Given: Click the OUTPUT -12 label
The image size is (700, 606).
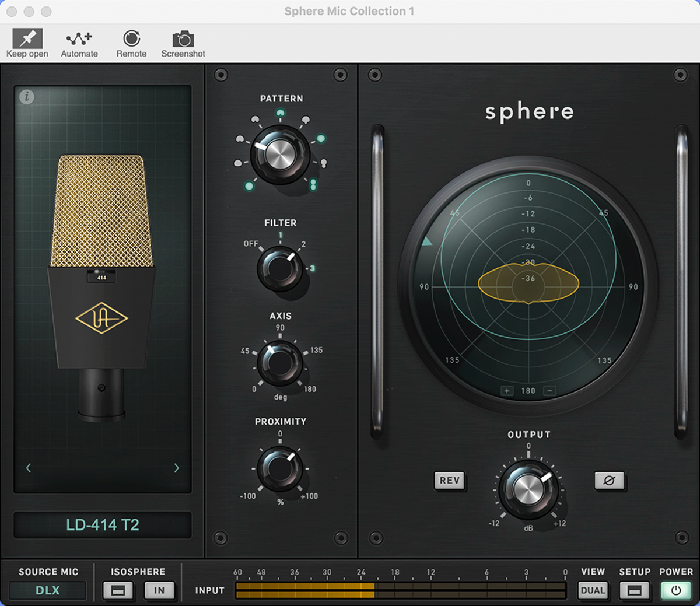Looking at the screenshot, I should [494, 523].
